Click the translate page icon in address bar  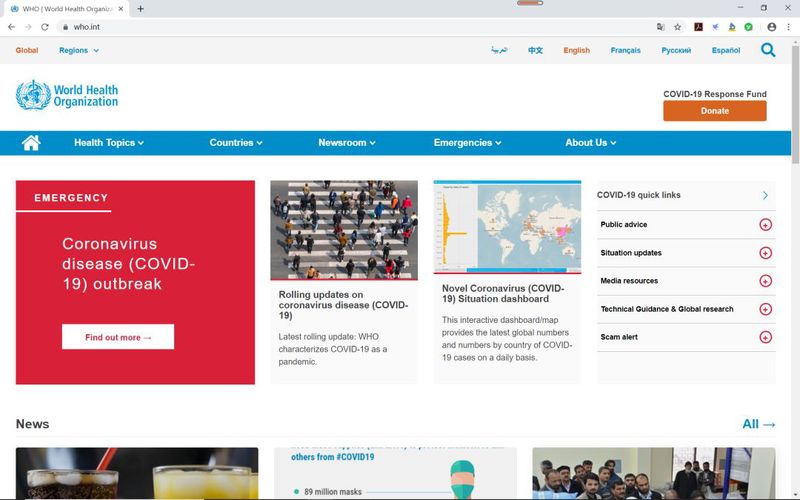(661, 27)
